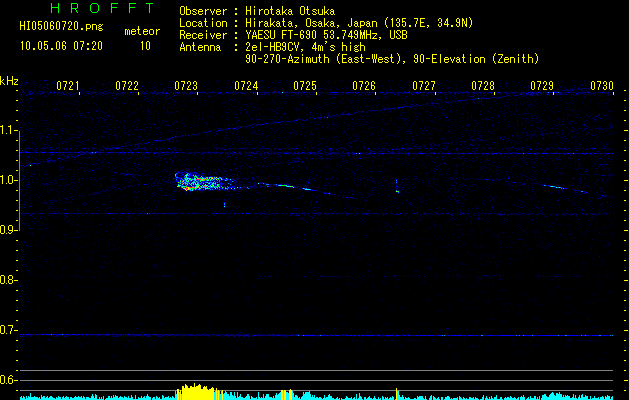The width and height of the screenshot is (629, 400).
Task: Click the gray frequency range bar on left axis
Action: coord(19,180)
